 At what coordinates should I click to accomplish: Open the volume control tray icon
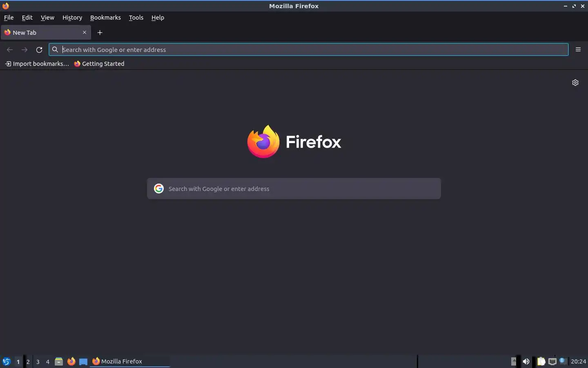click(x=526, y=361)
